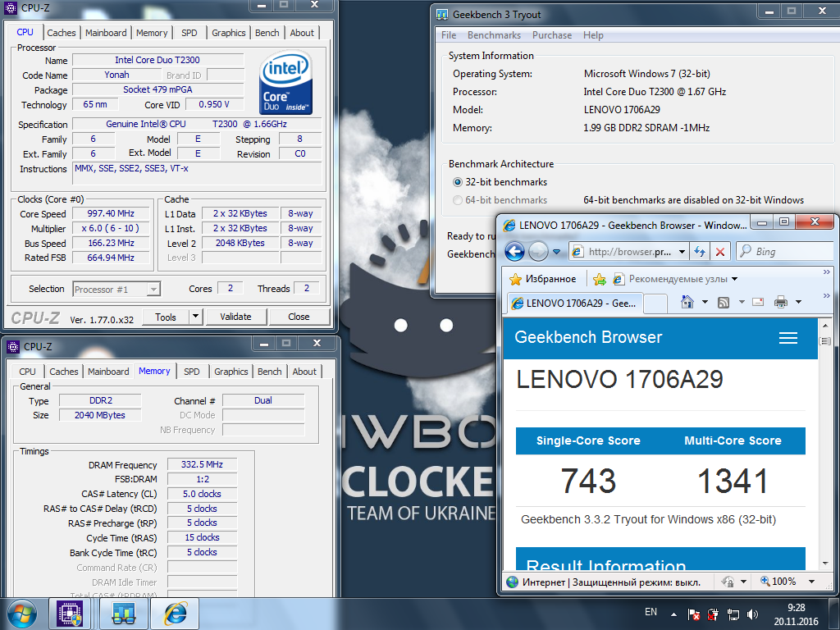Select 64-bit benchmarks radio button
The height and width of the screenshot is (630, 840).
click(458, 200)
